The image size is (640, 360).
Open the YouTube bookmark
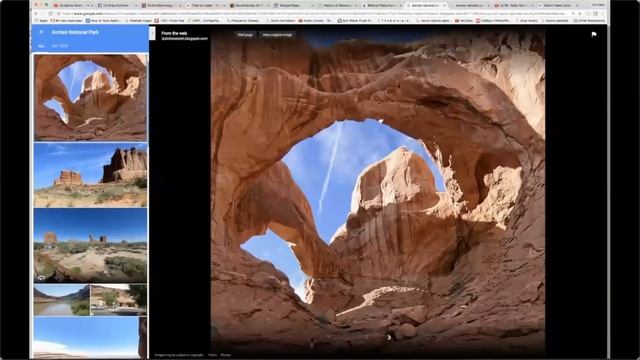click(464, 20)
